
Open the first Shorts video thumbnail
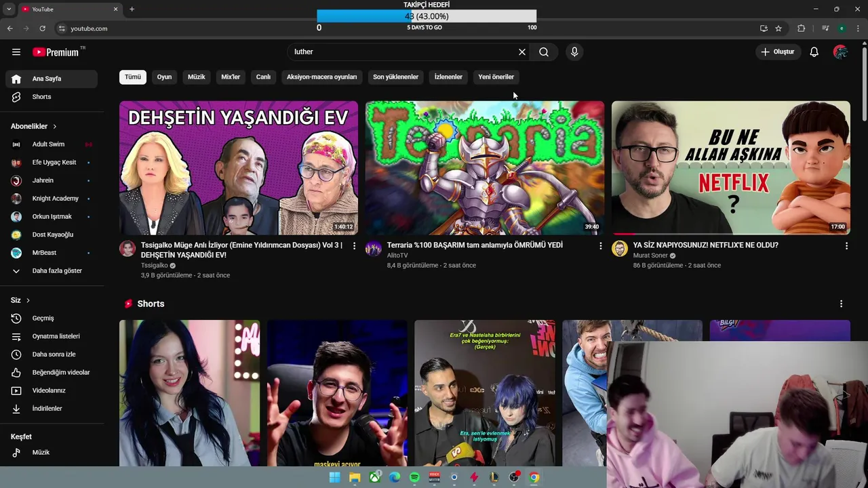pyautogui.click(x=189, y=393)
